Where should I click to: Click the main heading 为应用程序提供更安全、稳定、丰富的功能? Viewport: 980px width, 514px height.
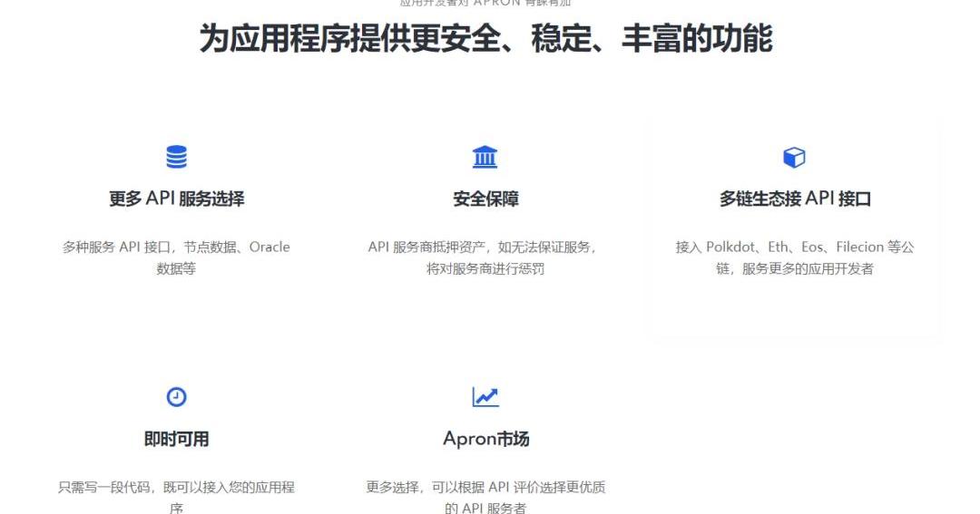click(485, 40)
